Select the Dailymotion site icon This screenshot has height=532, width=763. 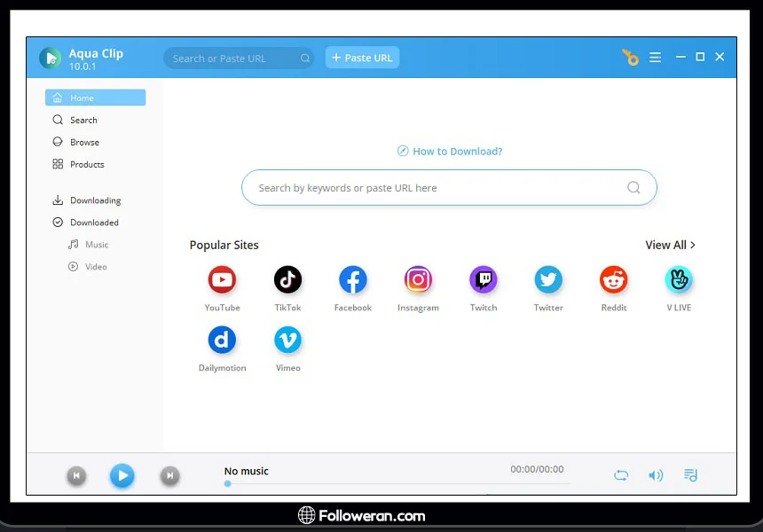click(222, 340)
